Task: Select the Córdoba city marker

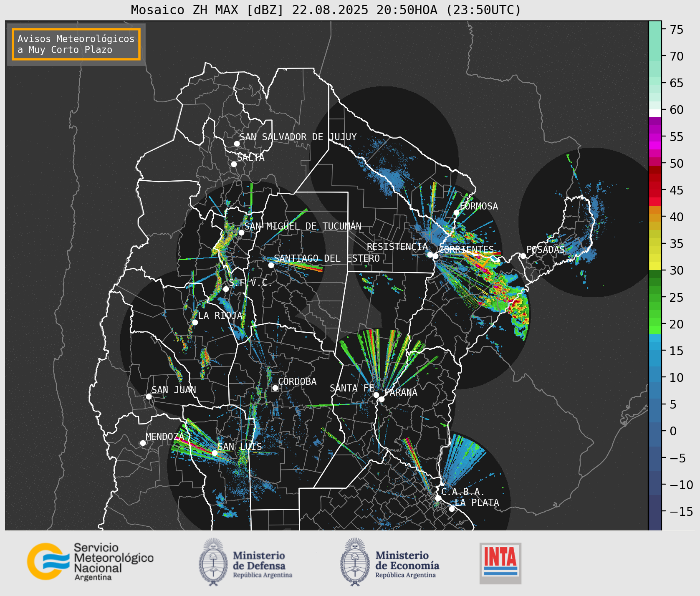Action: (275, 388)
